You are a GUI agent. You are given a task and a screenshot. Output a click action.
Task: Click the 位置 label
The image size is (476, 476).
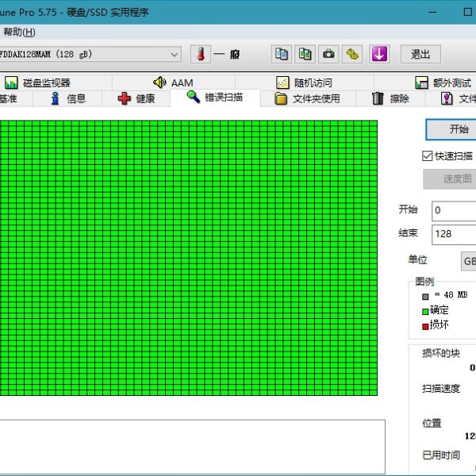click(432, 423)
